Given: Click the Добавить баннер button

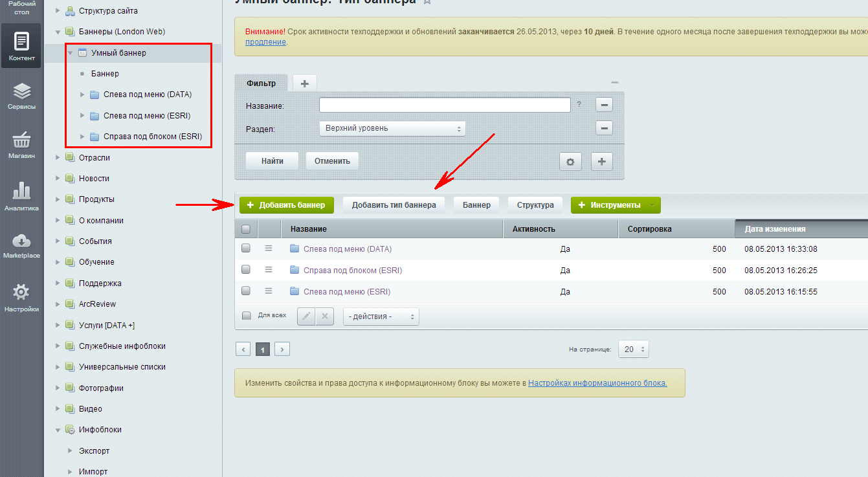Looking at the screenshot, I should (x=286, y=205).
